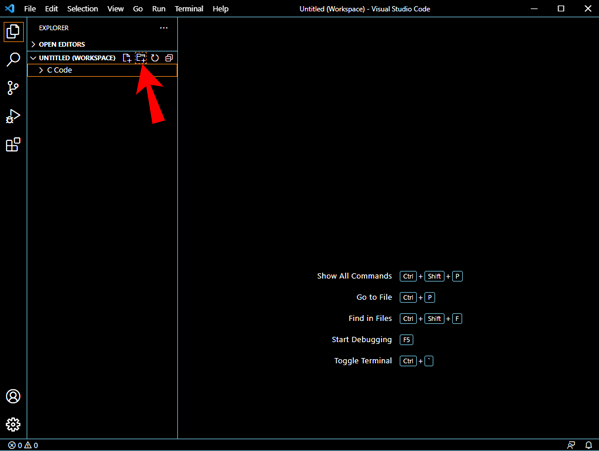Minimize the Visual Studio Code window
The width and height of the screenshot is (599, 451).
[534, 8]
